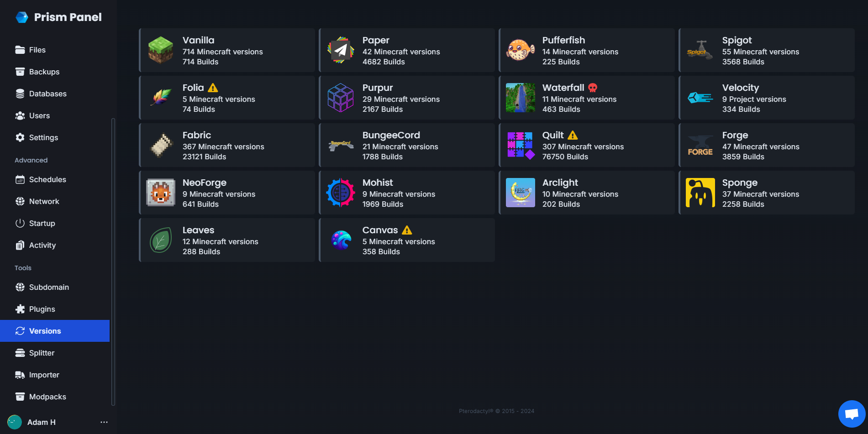The width and height of the screenshot is (868, 434).
Task: Select the Purpur cube icon
Action: pos(341,98)
